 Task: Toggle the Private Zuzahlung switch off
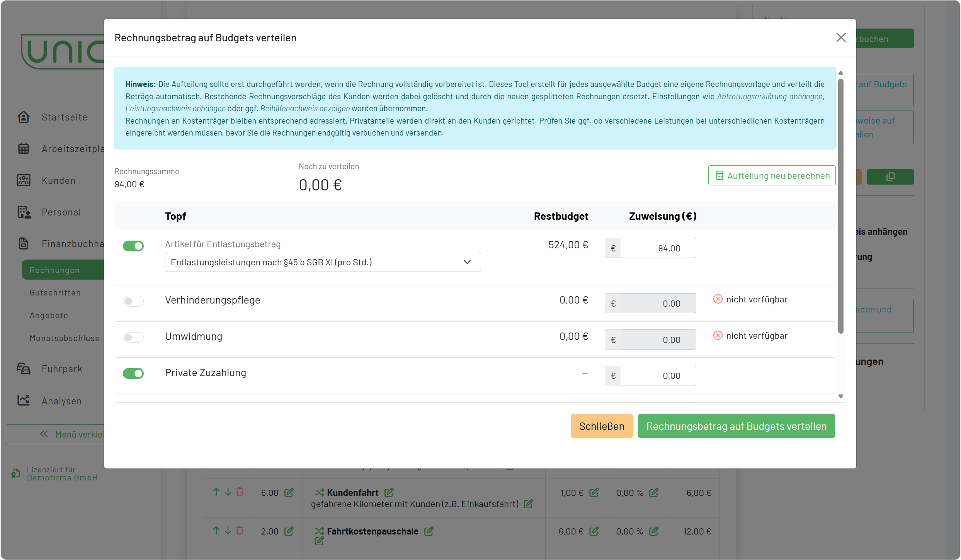tap(133, 373)
